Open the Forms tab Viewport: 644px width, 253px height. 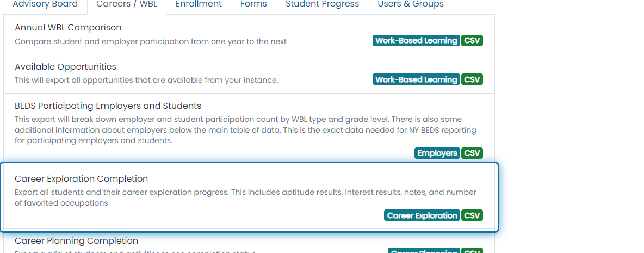tap(253, 4)
